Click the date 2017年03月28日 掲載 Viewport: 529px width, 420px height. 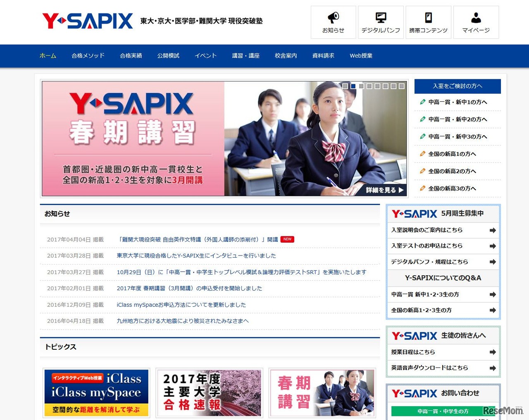point(75,256)
